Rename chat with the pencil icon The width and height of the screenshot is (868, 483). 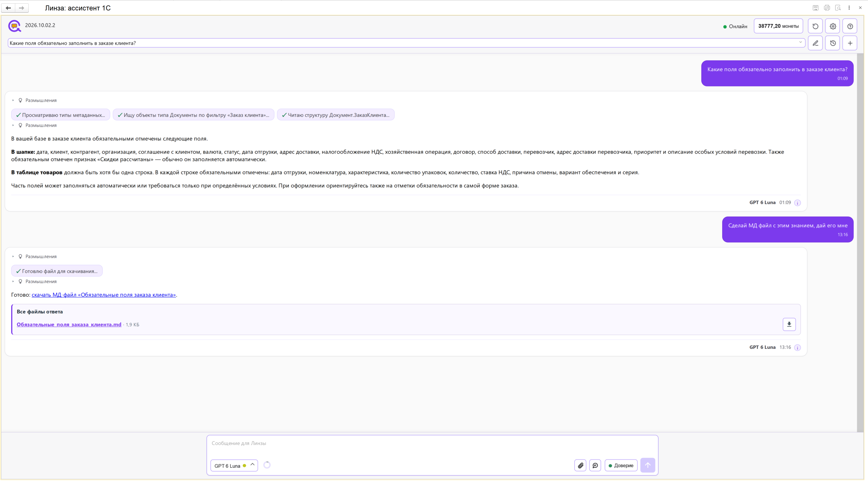tap(815, 43)
